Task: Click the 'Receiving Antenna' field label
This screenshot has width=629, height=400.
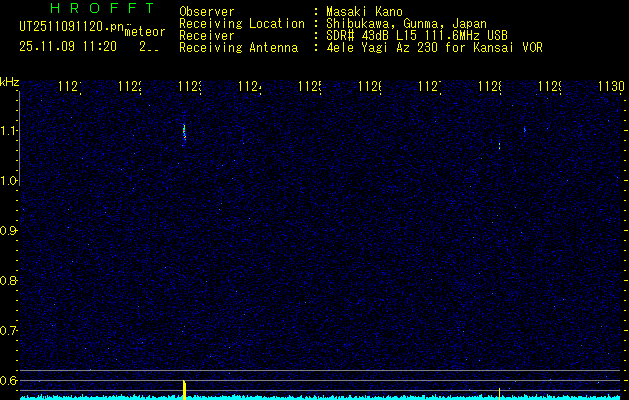Action: pyautogui.click(x=238, y=48)
